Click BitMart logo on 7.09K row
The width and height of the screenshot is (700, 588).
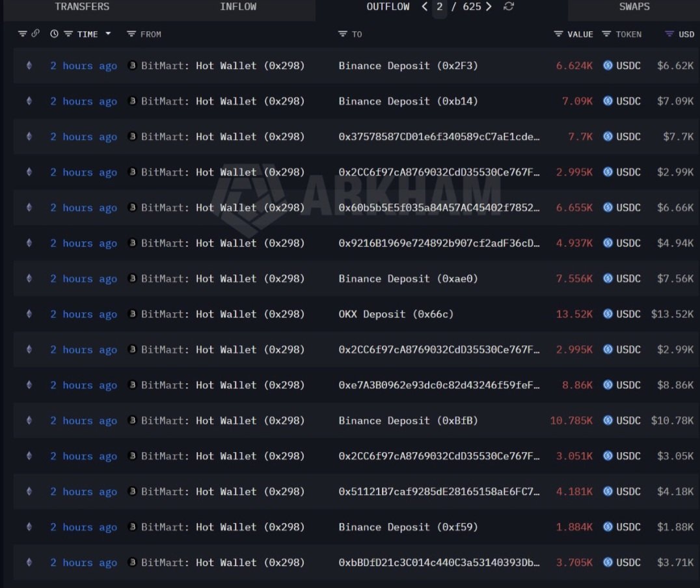coord(132,101)
